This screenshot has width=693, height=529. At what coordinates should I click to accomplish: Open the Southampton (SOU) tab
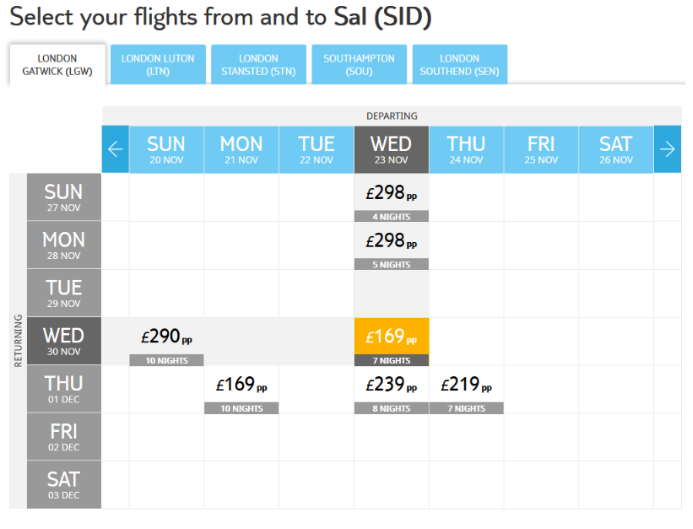359,65
